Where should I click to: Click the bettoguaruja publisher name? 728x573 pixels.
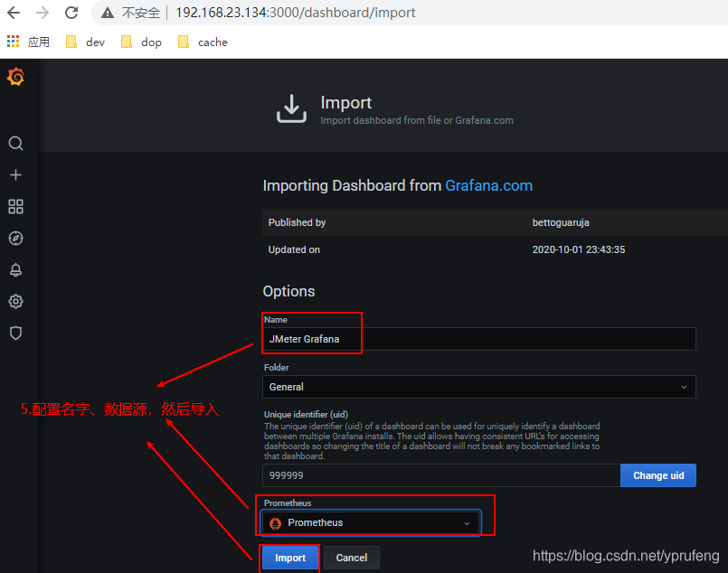pyautogui.click(x=561, y=222)
